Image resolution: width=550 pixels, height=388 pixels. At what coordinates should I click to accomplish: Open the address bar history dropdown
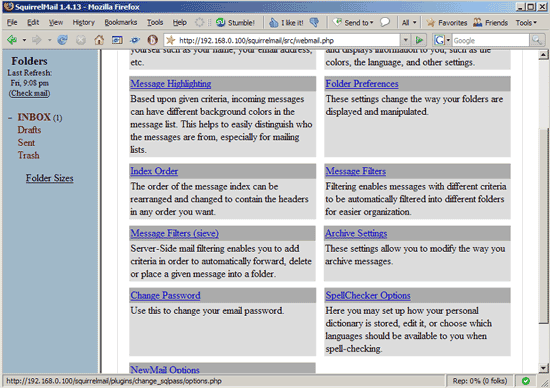405,40
